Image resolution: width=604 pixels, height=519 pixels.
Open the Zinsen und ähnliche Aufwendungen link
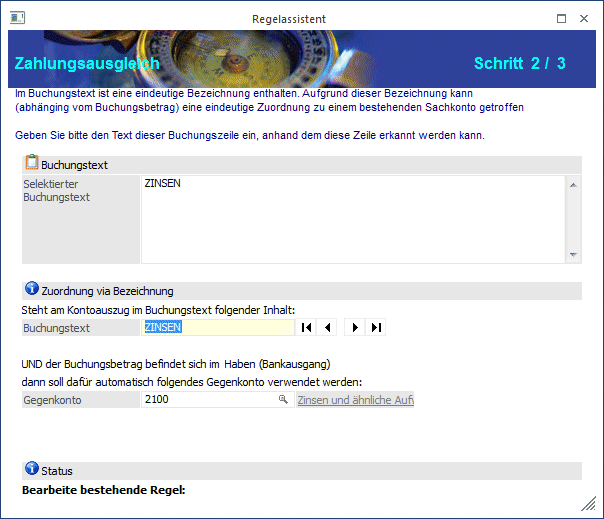pyautogui.click(x=355, y=400)
